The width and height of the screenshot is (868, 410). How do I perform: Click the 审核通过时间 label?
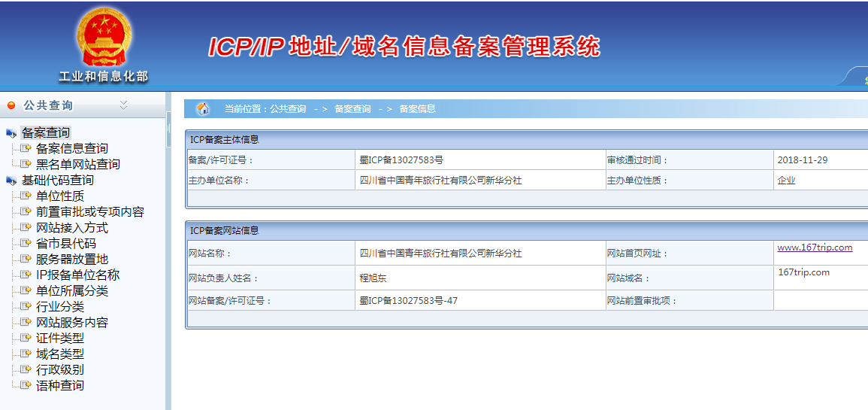pyautogui.click(x=638, y=161)
